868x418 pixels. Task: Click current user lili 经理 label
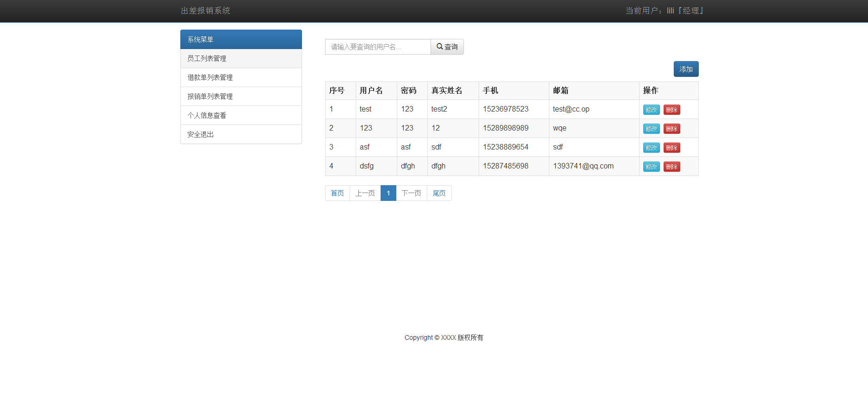point(664,11)
